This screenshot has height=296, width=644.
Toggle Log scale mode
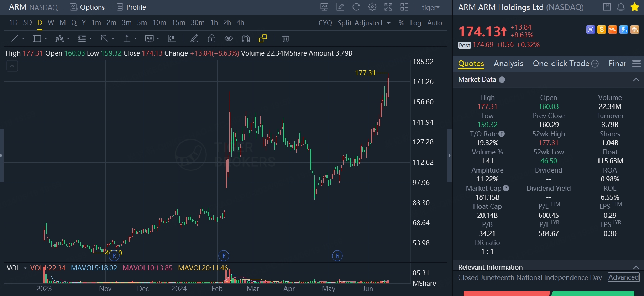click(x=415, y=23)
